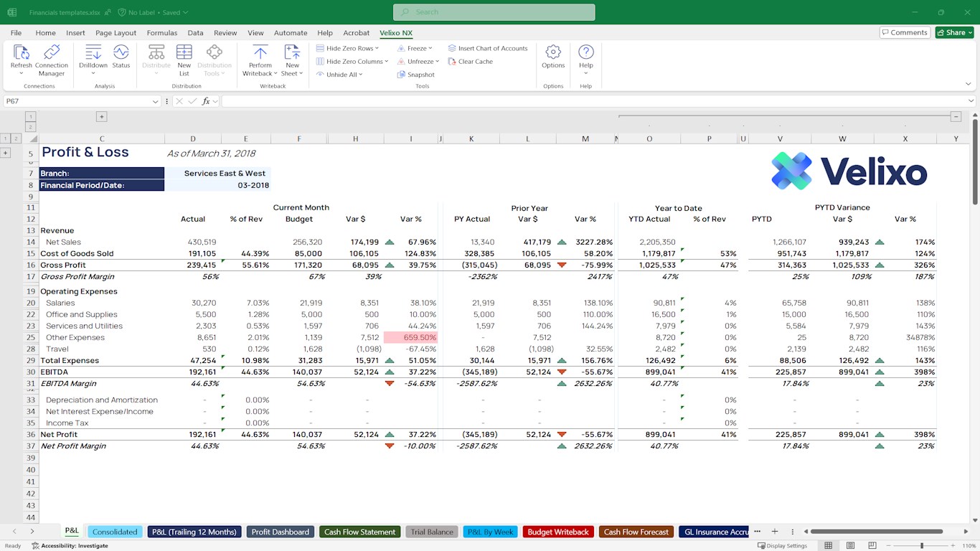Click the Snapshot tool icon

click(x=402, y=75)
